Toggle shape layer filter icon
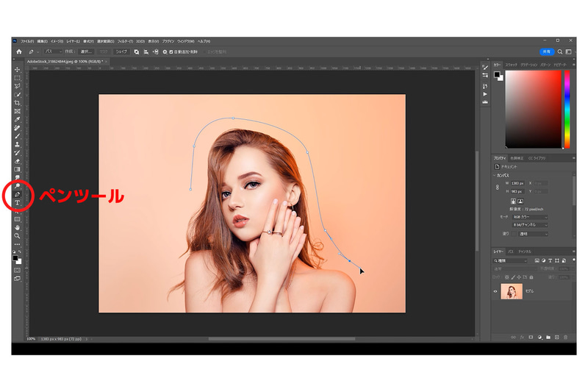This screenshot has height=392, width=588. point(557,260)
